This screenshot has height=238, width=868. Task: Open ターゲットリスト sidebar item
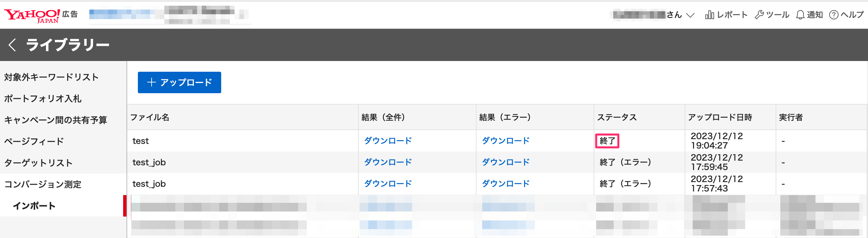tap(38, 163)
